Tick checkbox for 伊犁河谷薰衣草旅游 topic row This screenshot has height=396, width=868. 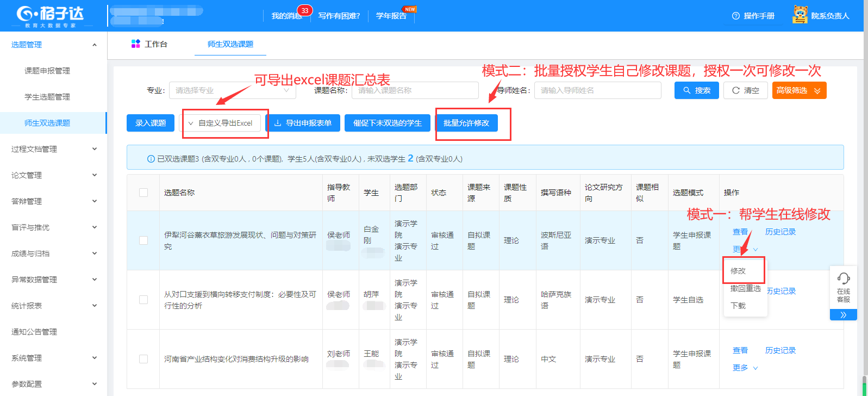point(143,240)
